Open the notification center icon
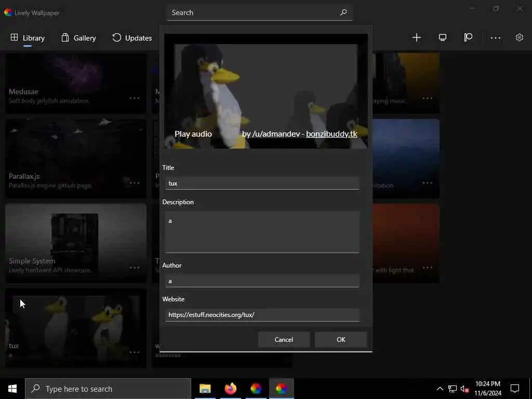532x399 pixels. 515,389
